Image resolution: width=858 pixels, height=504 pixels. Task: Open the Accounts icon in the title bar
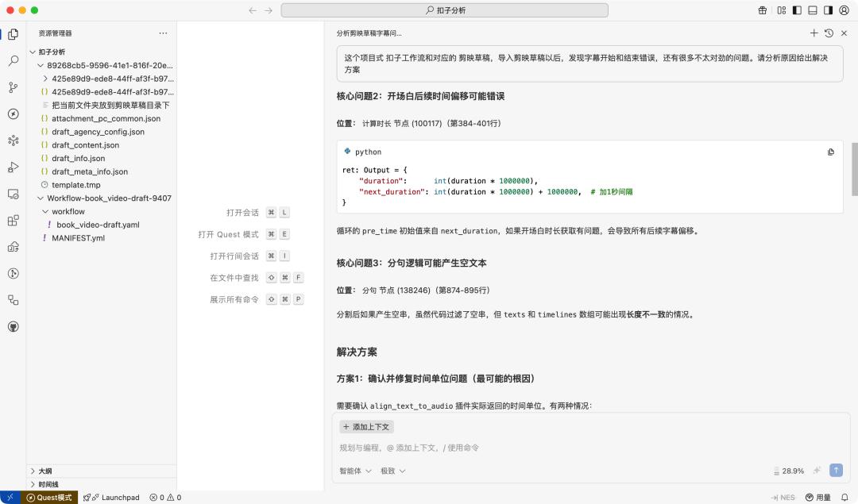[844, 10]
